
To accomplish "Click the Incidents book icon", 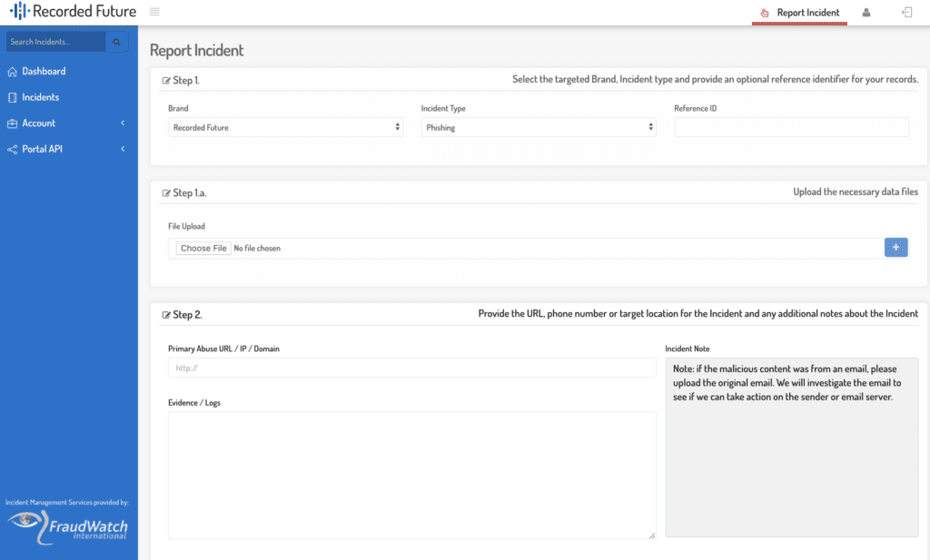I will (x=13, y=98).
